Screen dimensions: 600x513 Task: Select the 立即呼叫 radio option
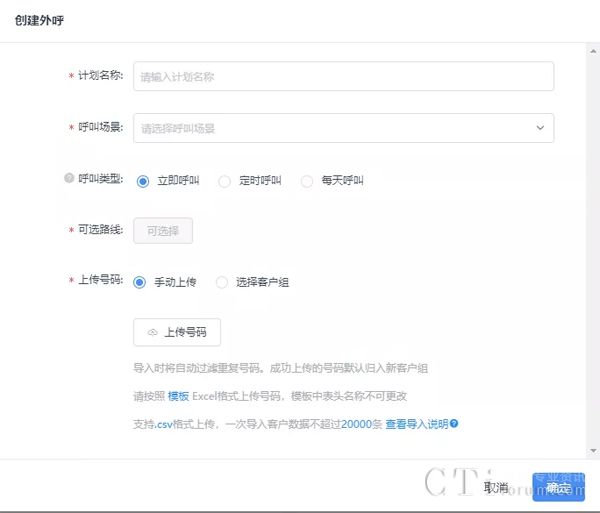click(x=142, y=181)
